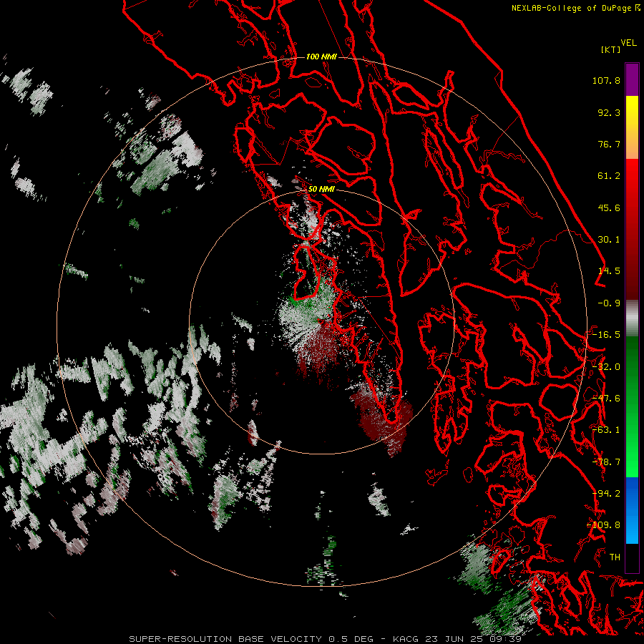The width and height of the screenshot is (644, 644).
Task: Click the 61.2 velocity scale value
Action: tap(609, 176)
